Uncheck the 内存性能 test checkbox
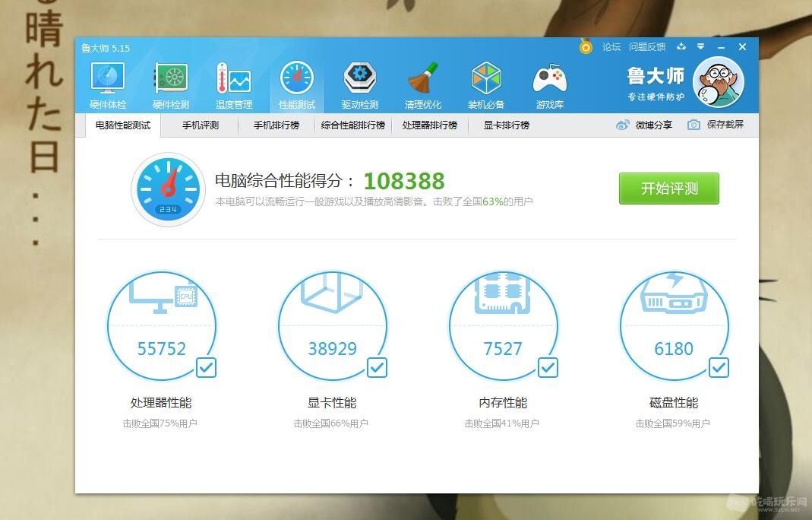 (548, 368)
